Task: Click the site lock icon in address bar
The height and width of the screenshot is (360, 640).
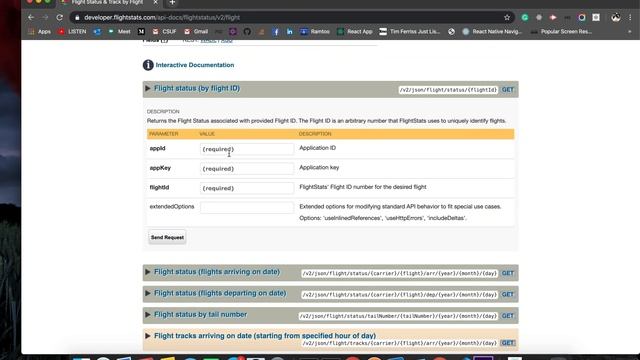Action: [x=77, y=18]
